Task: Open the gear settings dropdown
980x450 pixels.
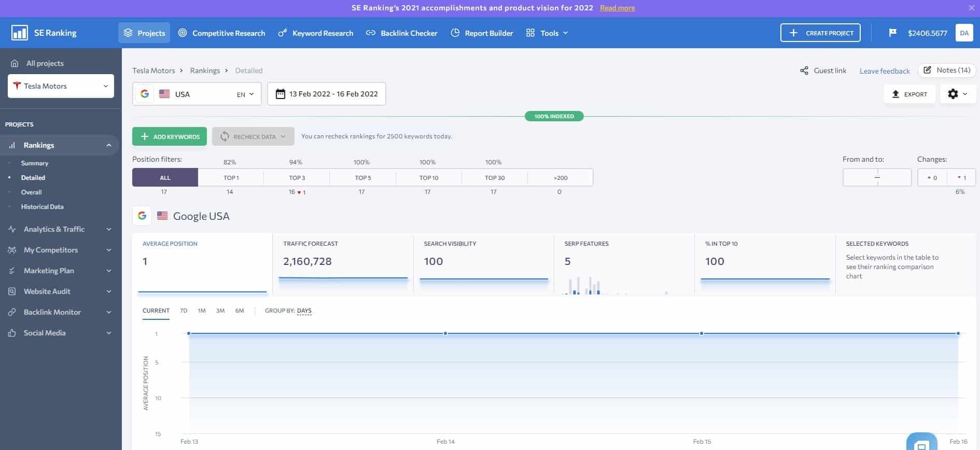Action: pos(958,94)
